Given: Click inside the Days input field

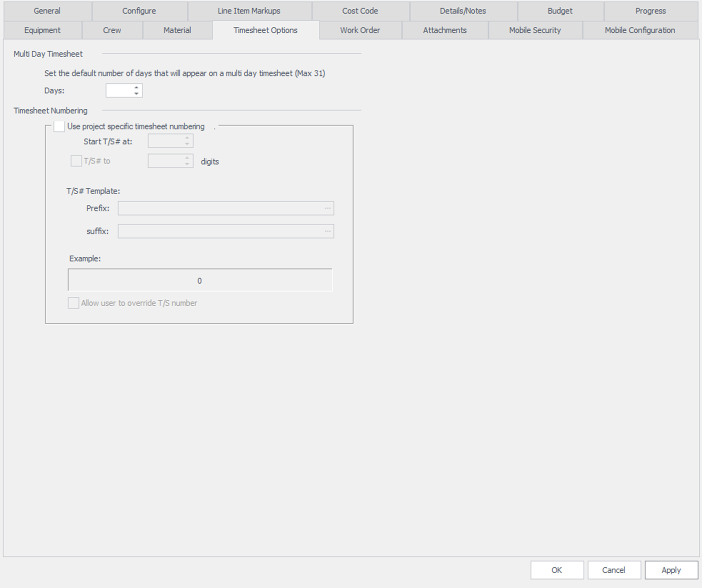Looking at the screenshot, I should pyautogui.click(x=120, y=90).
